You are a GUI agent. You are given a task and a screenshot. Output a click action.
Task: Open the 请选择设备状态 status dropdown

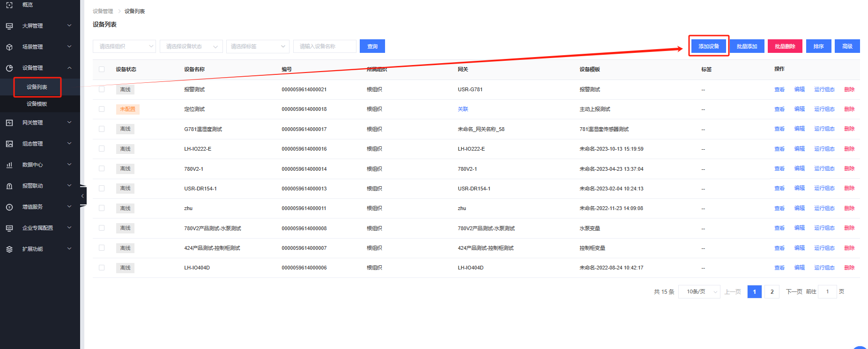pos(191,46)
